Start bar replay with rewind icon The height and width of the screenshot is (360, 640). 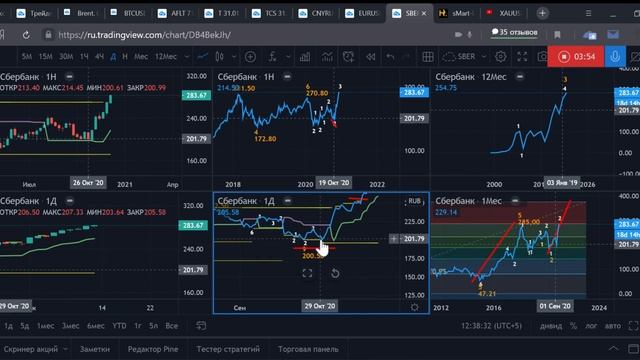pos(371,57)
